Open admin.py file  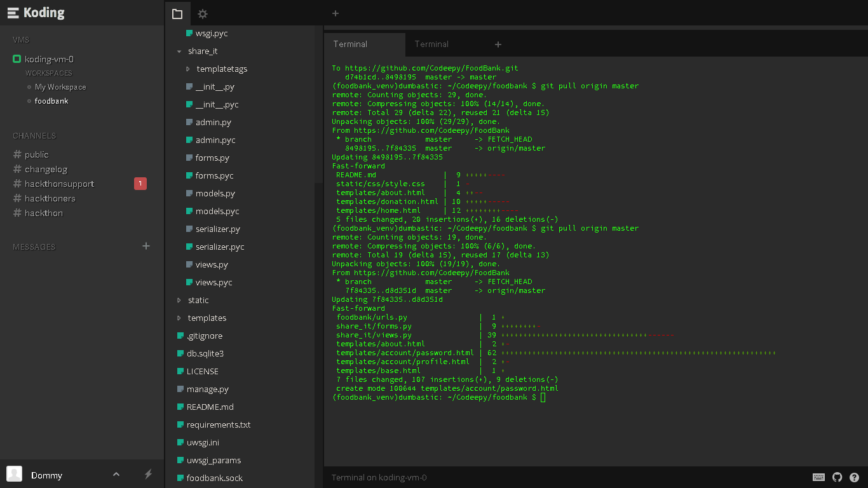(214, 122)
